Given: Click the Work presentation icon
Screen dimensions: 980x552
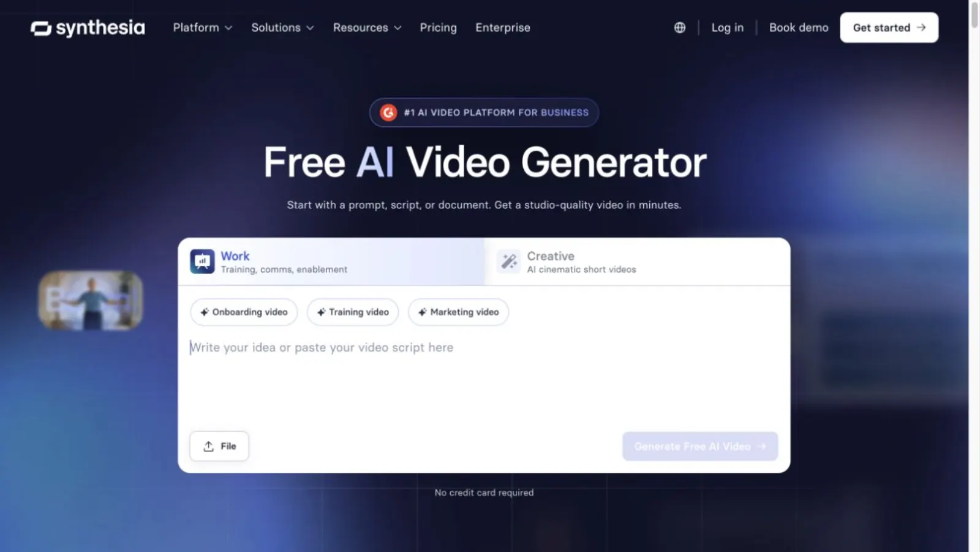Looking at the screenshot, I should pos(202,262).
